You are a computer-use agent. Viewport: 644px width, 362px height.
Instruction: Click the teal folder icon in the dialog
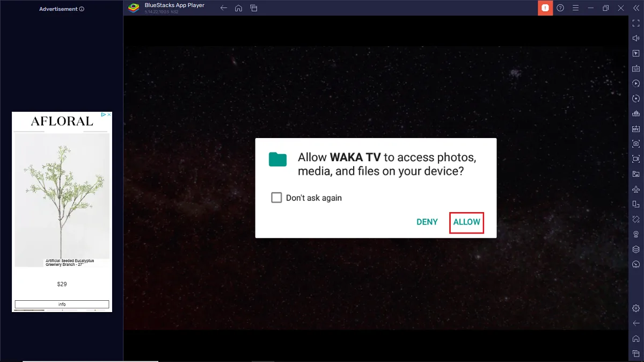click(x=278, y=159)
